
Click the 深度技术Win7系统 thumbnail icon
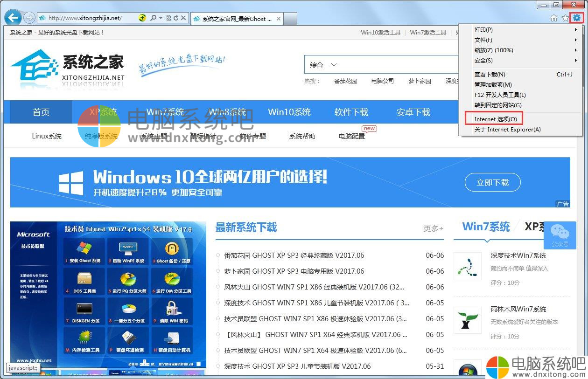point(467,266)
